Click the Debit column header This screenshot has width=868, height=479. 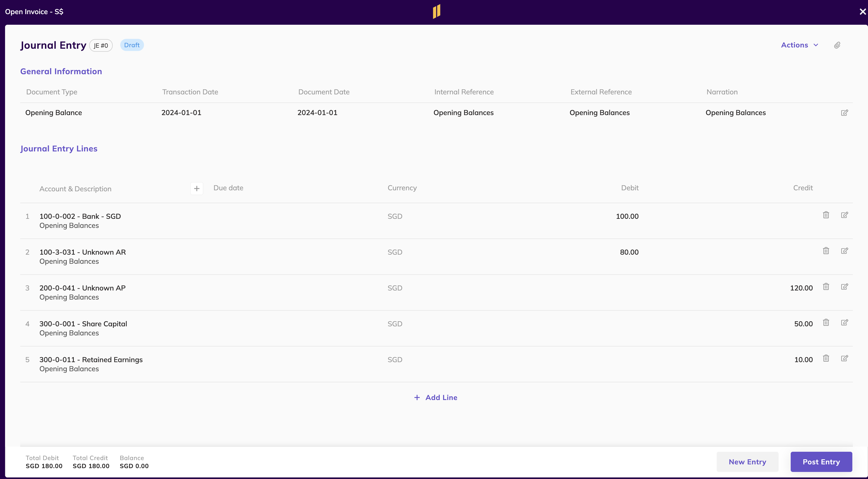pos(630,188)
